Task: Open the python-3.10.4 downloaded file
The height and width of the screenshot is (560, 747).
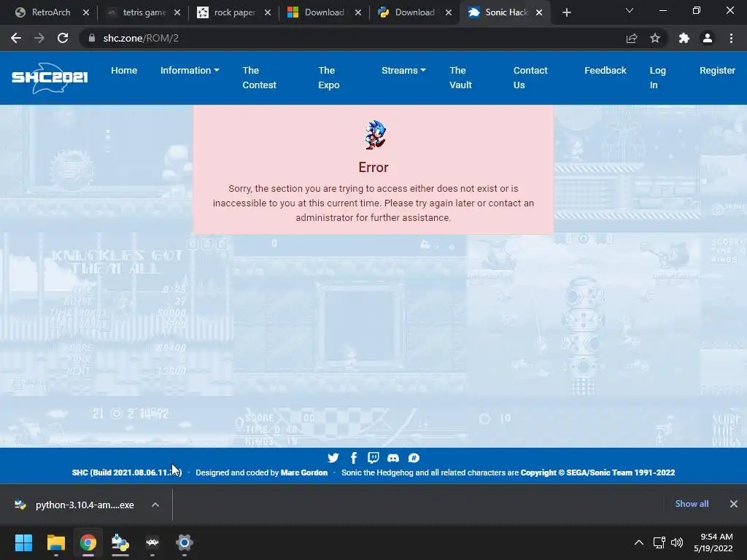Action: [85, 505]
